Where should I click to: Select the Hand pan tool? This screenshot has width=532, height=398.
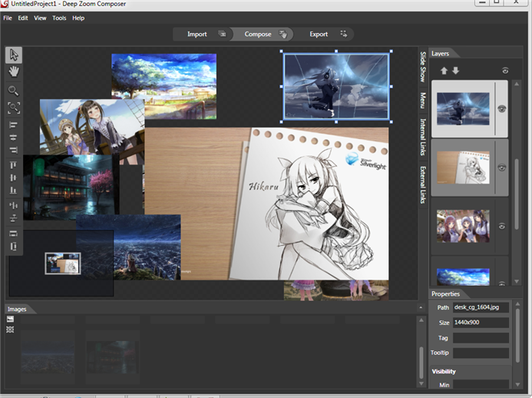pyautogui.click(x=14, y=71)
